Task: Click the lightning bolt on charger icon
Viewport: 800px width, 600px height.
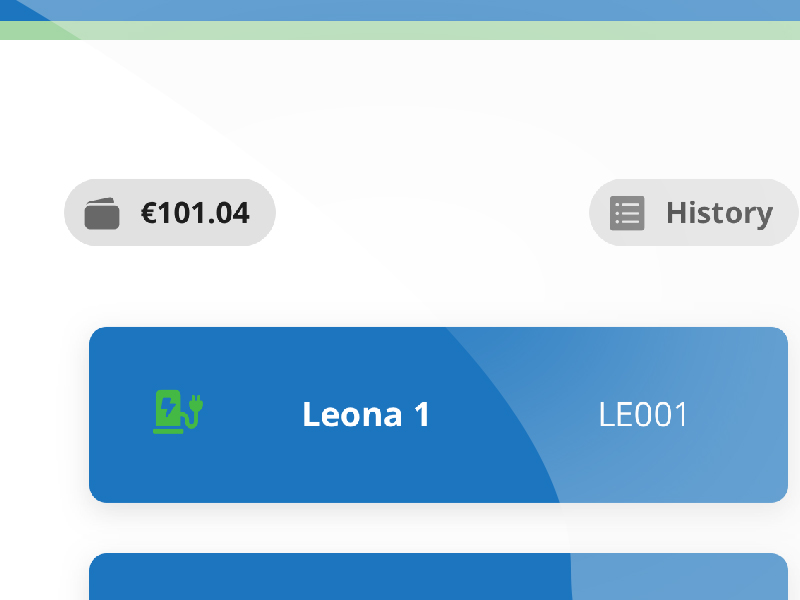Action: pyautogui.click(x=168, y=407)
